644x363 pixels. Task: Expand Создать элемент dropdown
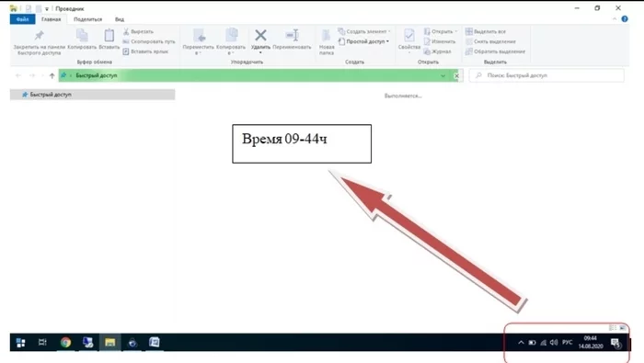click(x=389, y=31)
